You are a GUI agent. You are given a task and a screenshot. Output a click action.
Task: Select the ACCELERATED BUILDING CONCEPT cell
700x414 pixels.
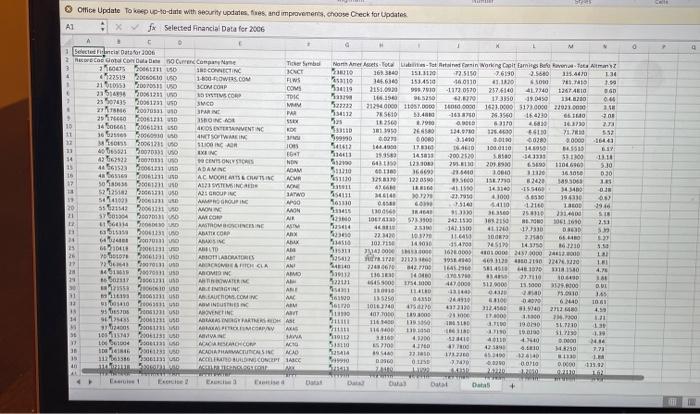pyautogui.click(x=242, y=360)
